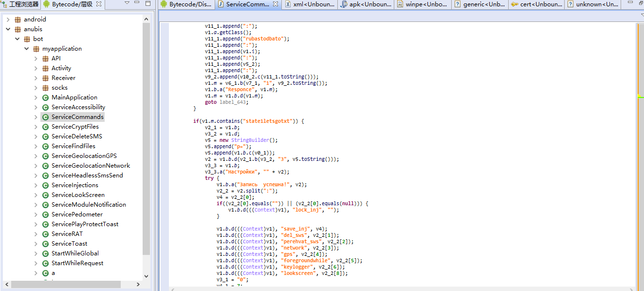
Task: Click the bot package icon
Action: click(x=27, y=39)
